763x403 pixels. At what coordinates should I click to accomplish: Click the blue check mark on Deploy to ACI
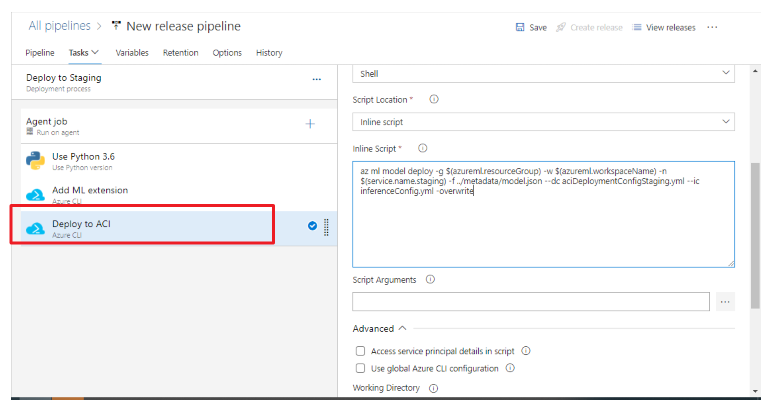coord(312,225)
